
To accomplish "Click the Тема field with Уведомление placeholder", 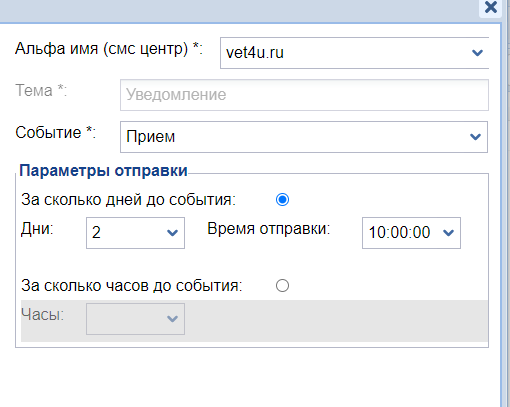I will pos(304,95).
